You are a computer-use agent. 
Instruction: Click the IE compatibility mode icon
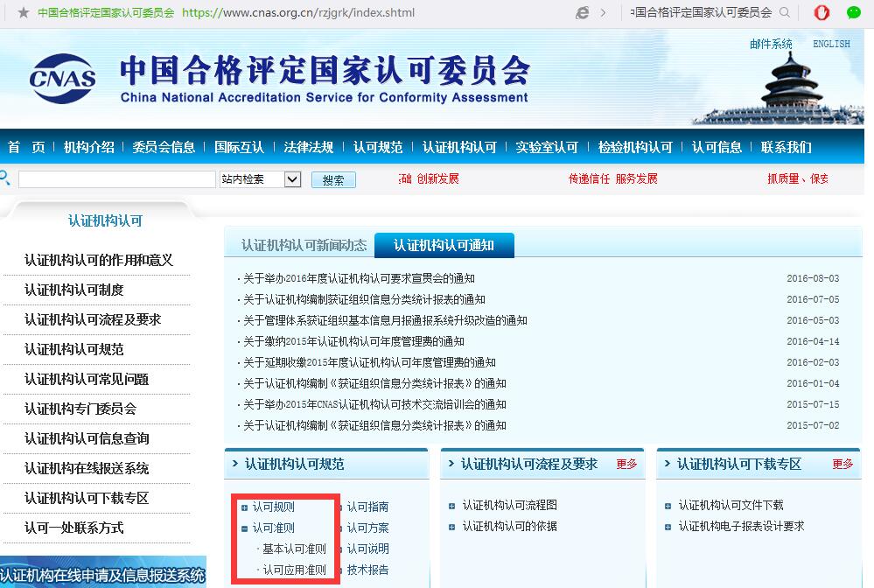[583, 12]
